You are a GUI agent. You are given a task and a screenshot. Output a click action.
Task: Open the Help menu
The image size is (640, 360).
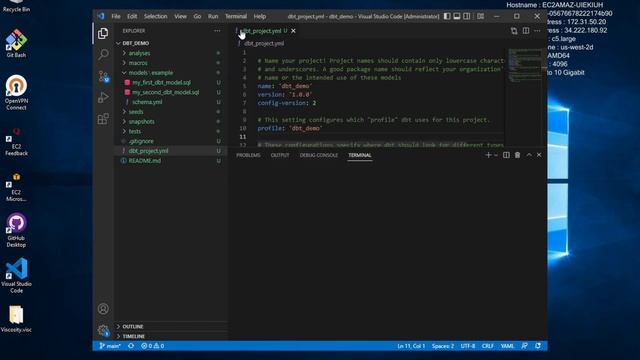[260, 16]
